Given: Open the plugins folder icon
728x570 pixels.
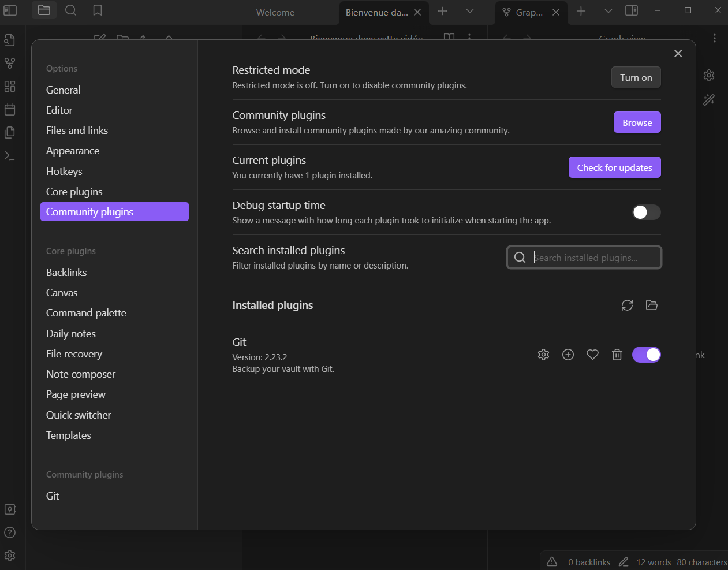Looking at the screenshot, I should (652, 305).
